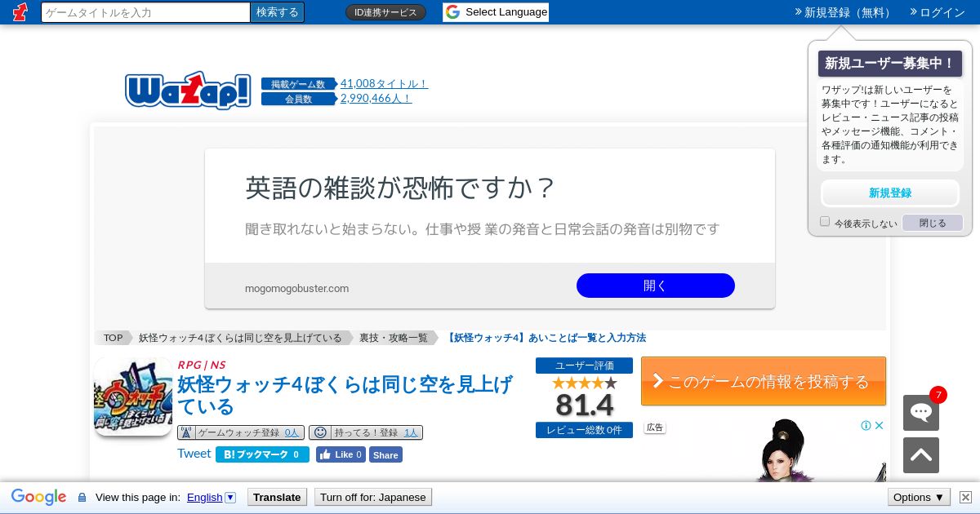Click the 新規登録 button in the popup
Image resolution: width=980 pixels, height=514 pixels.
point(890,193)
